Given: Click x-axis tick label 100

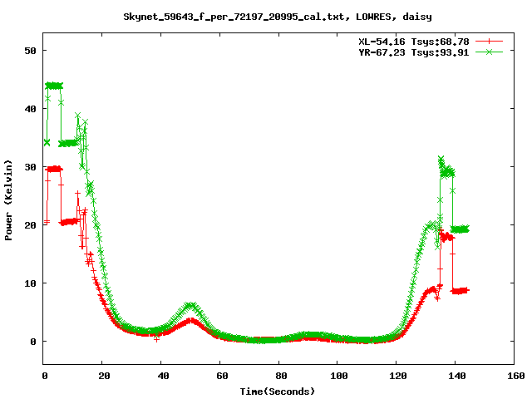Looking at the screenshot, I should (x=339, y=376).
